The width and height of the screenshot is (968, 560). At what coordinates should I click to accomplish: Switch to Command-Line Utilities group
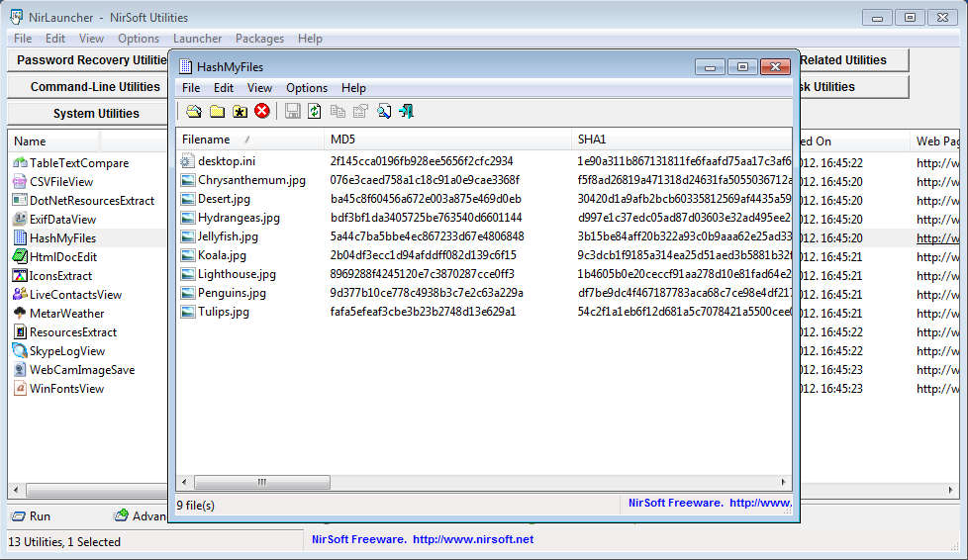point(88,87)
